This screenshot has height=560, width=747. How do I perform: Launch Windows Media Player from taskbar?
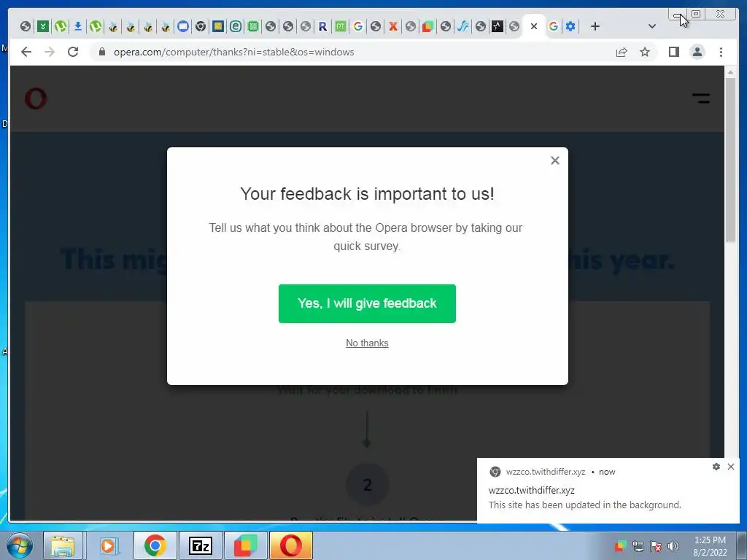coord(109,545)
